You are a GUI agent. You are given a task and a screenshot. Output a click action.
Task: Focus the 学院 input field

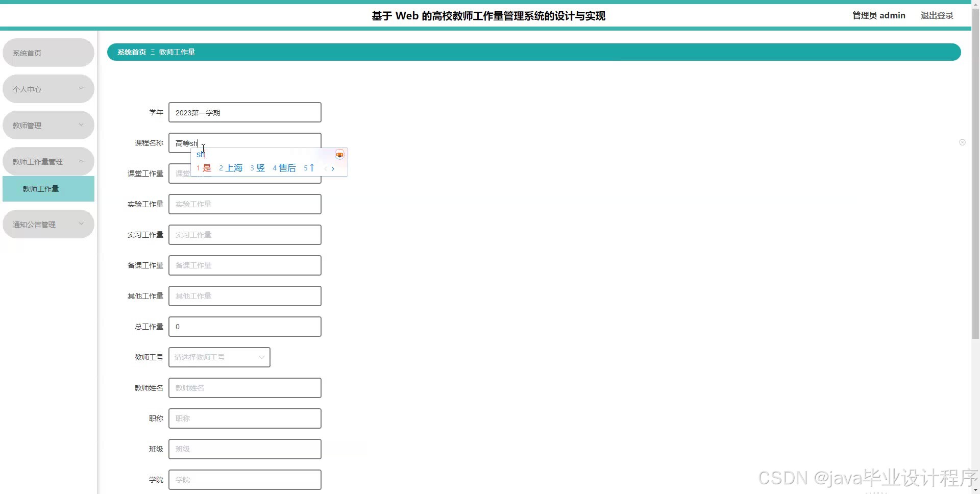pyautogui.click(x=245, y=480)
